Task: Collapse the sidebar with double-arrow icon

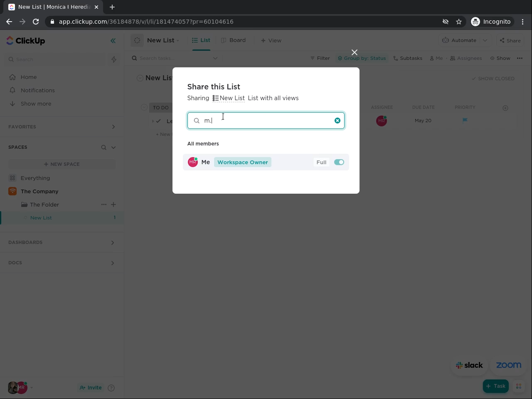Action: [x=113, y=41]
